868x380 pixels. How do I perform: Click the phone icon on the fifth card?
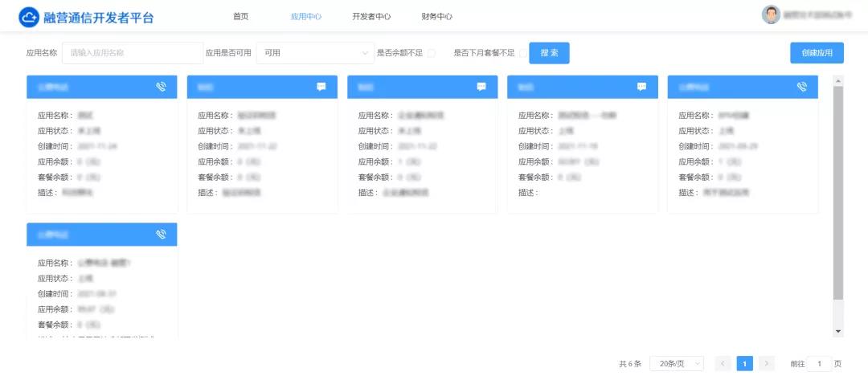coord(801,87)
